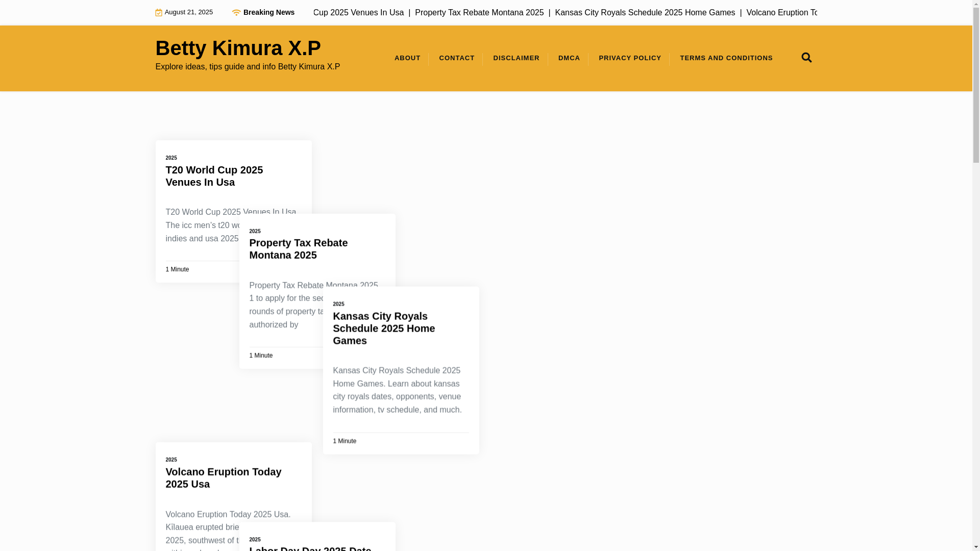Click the Breaking News label
This screenshot has height=551, width=980.
(269, 12)
